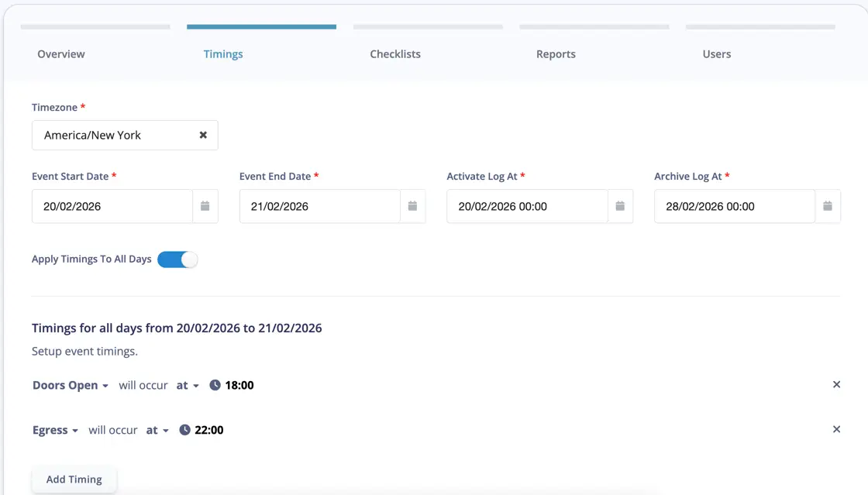Open the calendar picker for Event Start Date
Viewport: 868px width, 495px height.
205,206
